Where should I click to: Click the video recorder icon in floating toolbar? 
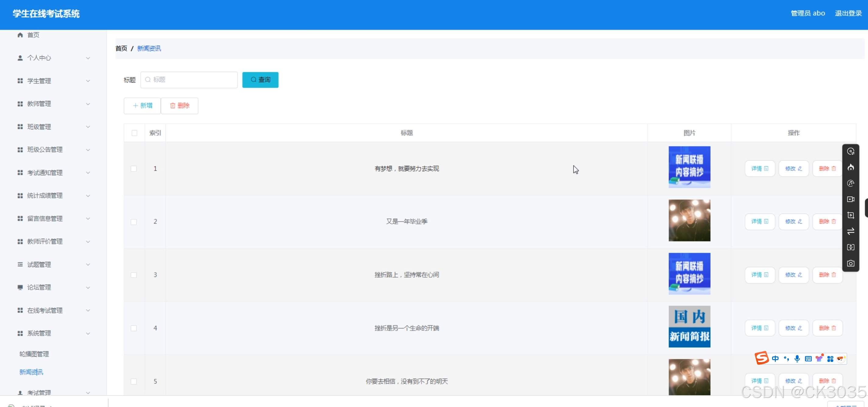tap(850, 199)
